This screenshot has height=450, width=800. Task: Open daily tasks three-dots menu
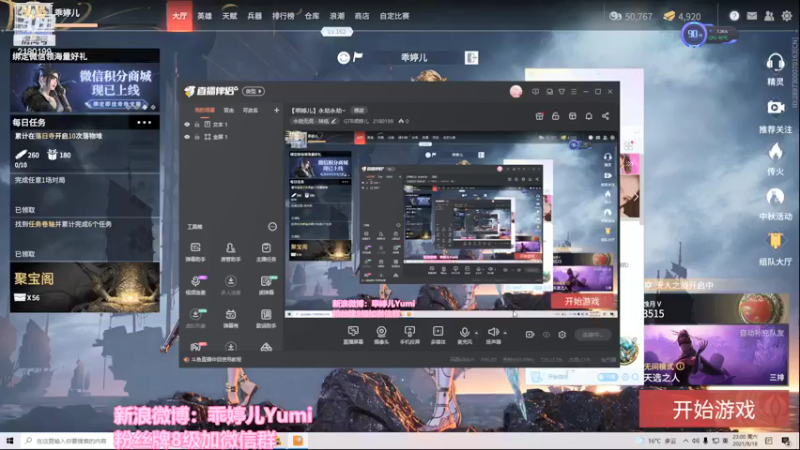[144, 122]
